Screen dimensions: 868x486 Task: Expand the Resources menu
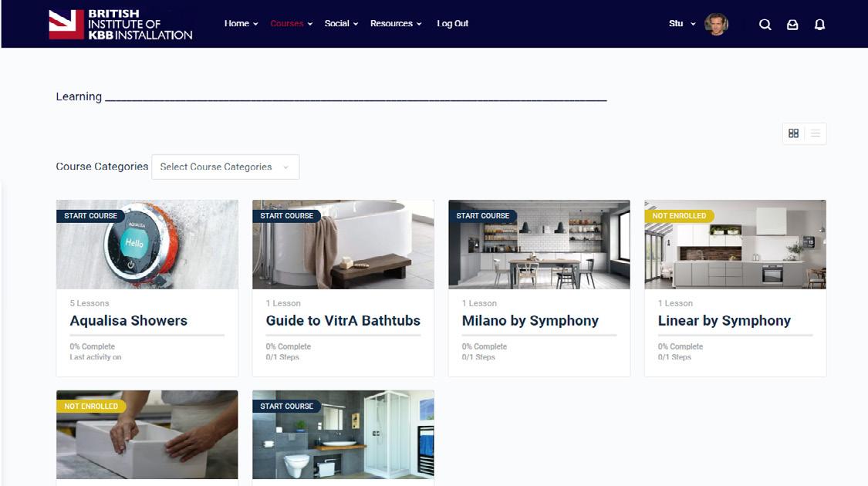click(396, 23)
